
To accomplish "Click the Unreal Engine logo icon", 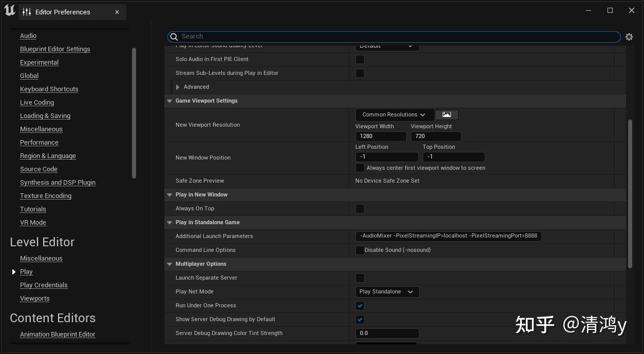I will [9, 10].
